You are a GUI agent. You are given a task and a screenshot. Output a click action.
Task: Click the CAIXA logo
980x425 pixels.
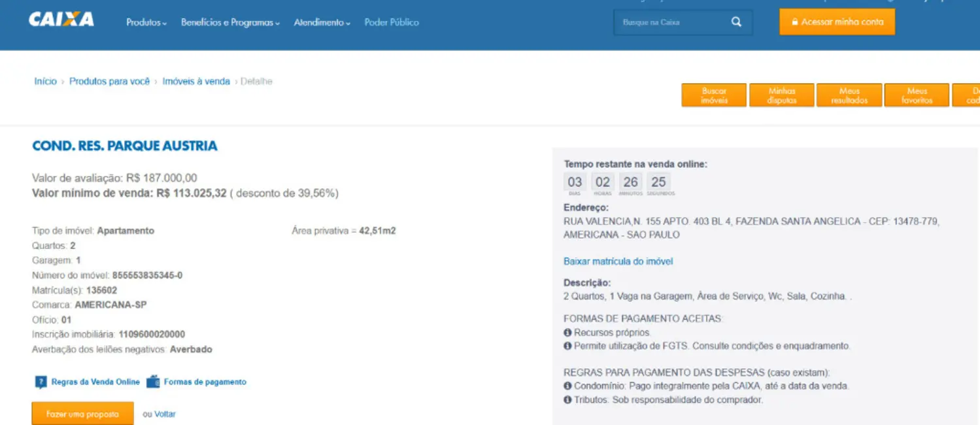[61, 20]
